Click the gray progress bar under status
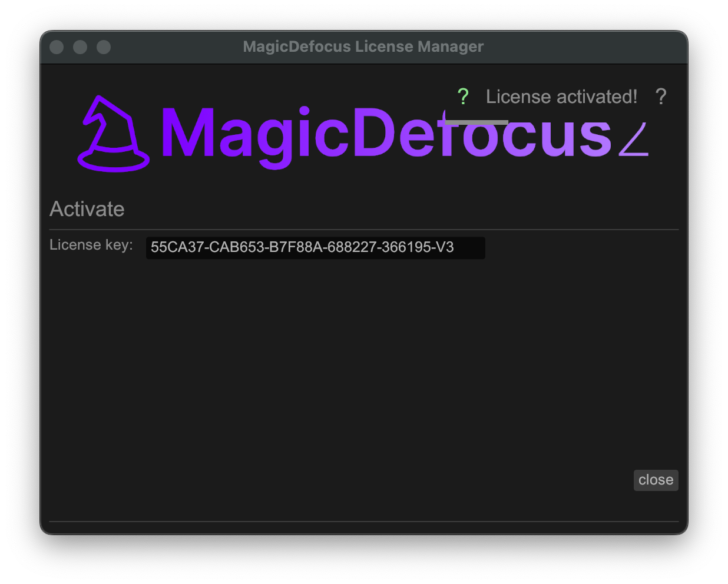The height and width of the screenshot is (584, 728). click(476, 122)
